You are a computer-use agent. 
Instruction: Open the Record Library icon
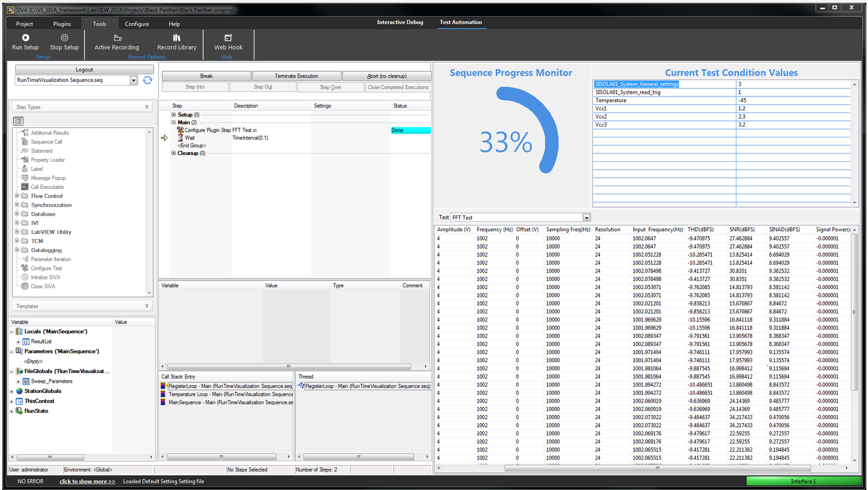tap(176, 37)
